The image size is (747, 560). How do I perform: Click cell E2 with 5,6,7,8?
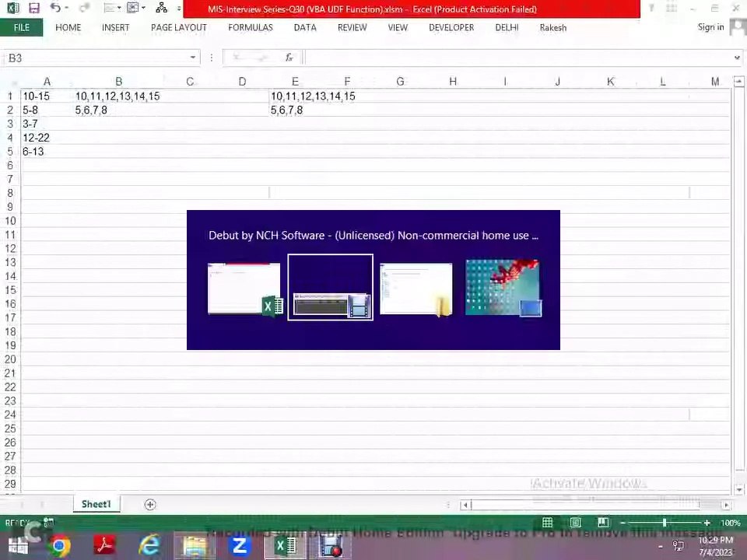click(295, 110)
